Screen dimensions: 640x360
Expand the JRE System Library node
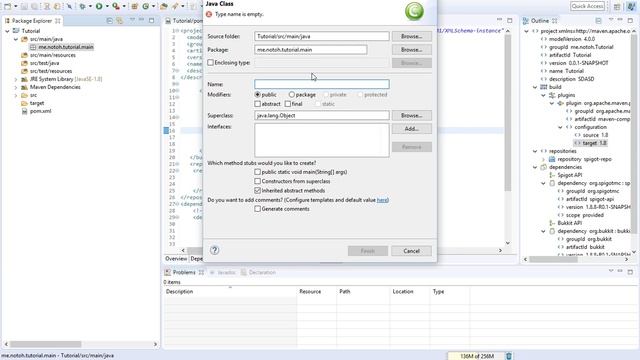click(x=16, y=79)
